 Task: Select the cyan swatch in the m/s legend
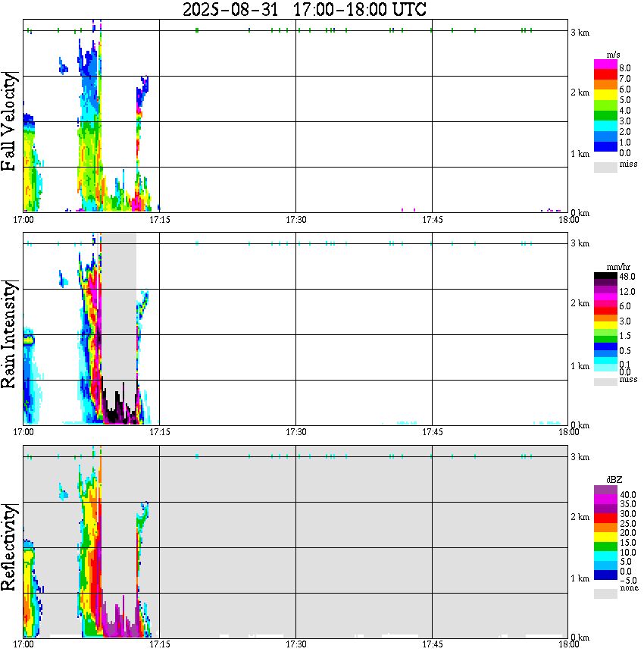point(605,126)
